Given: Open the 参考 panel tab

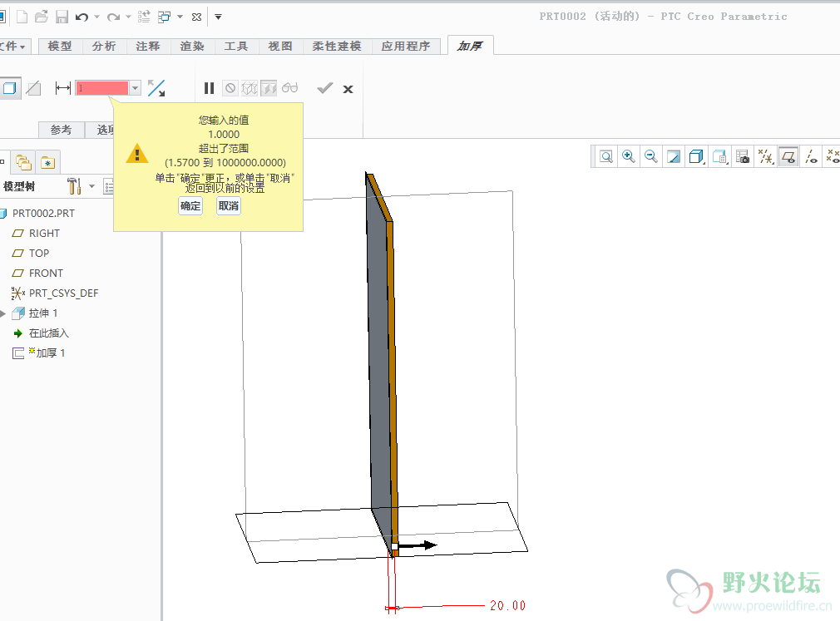Looking at the screenshot, I should [61, 130].
